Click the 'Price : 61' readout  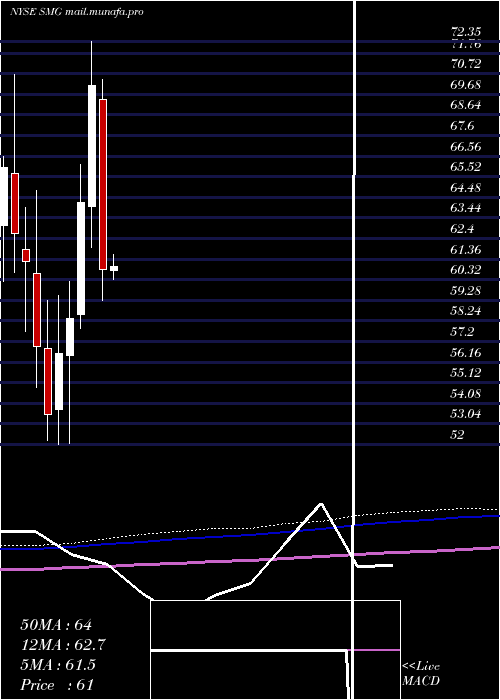(57, 685)
